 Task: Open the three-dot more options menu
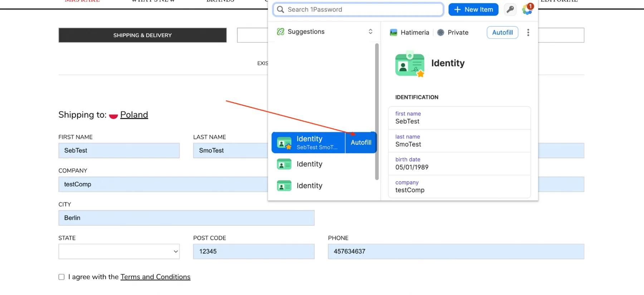tap(528, 33)
